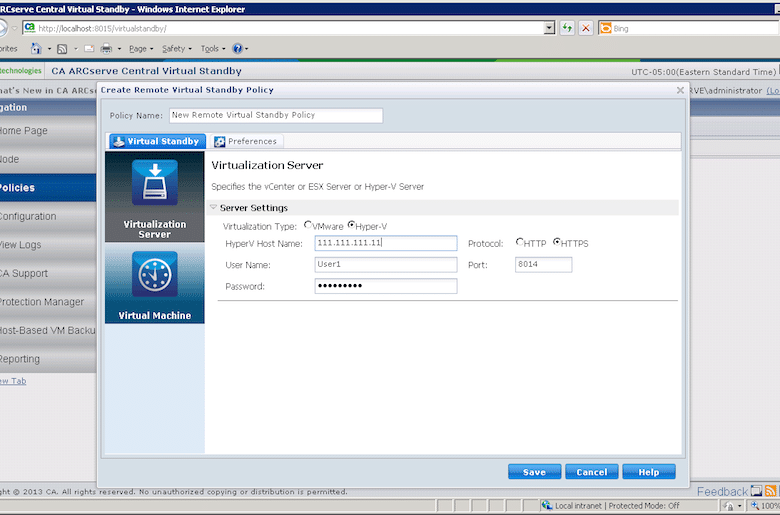
Task: Click the Policy Name input field
Action: coord(276,115)
